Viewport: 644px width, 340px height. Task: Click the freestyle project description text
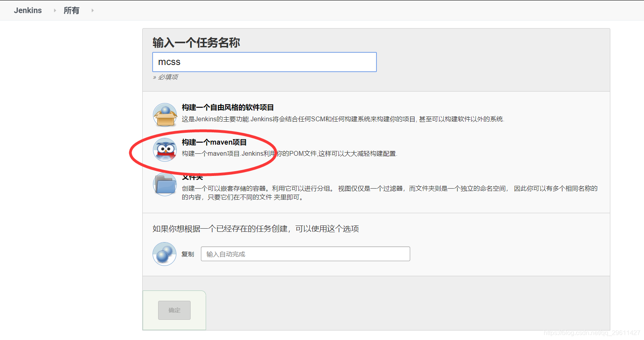[x=343, y=119]
